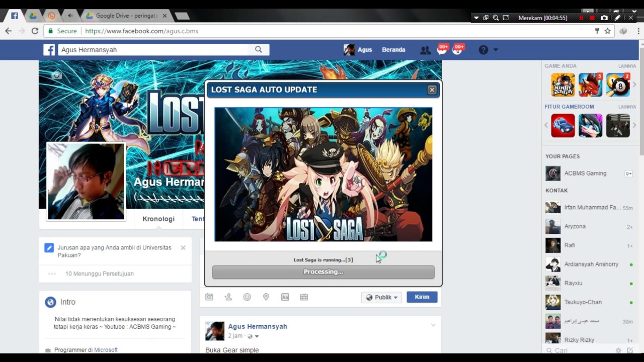Select the audio-playing browser tab
Viewport: 644px width, 362px height.
[x=70, y=16]
